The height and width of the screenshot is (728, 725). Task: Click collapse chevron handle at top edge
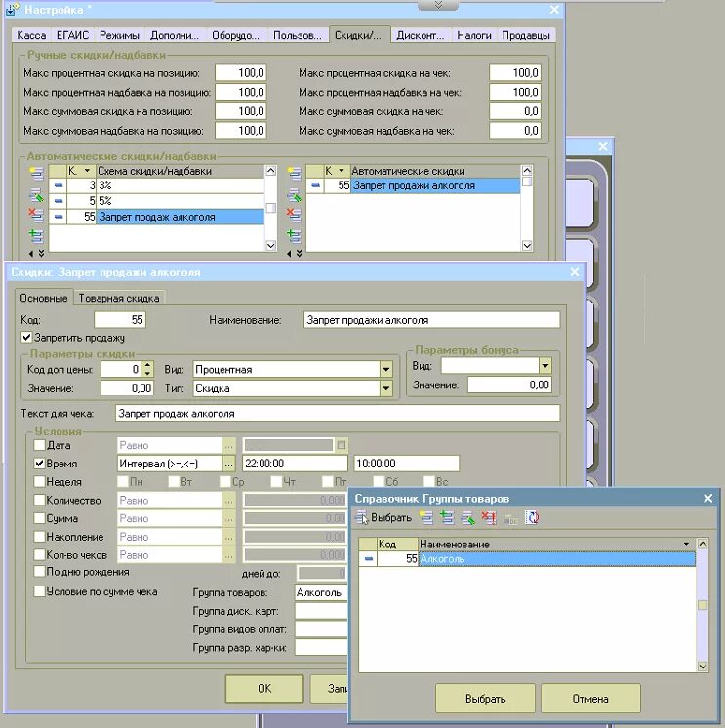pos(438,5)
